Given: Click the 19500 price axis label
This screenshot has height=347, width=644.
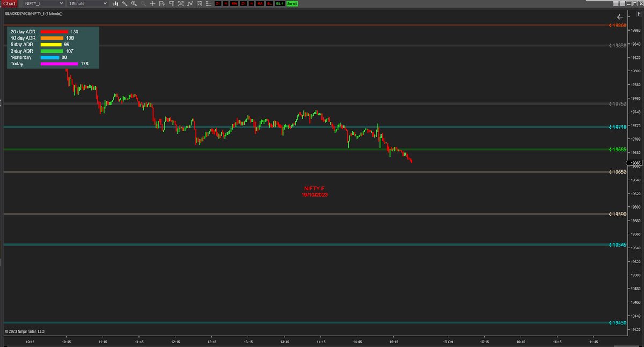Looking at the screenshot, I should coord(636,275).
